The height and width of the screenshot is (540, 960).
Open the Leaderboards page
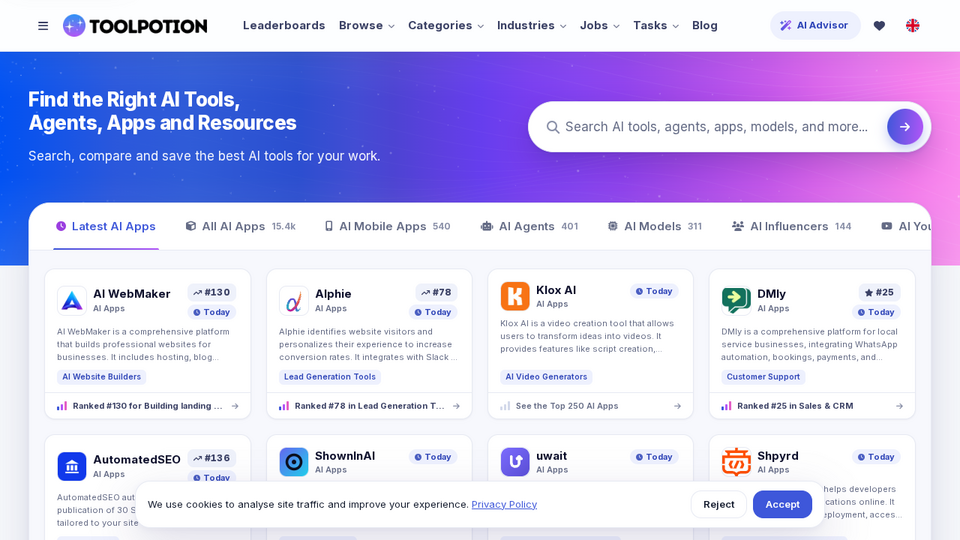click(284, 26)
